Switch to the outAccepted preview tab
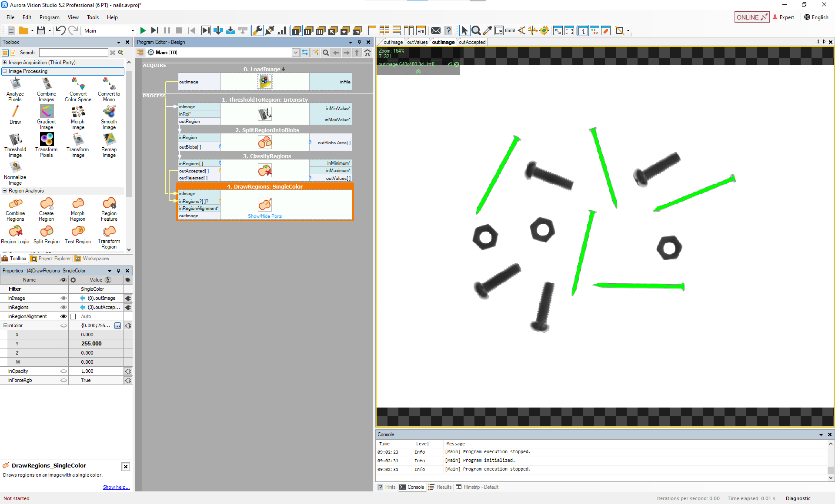Viewport: 835px width, 504px height. (472, 42)
